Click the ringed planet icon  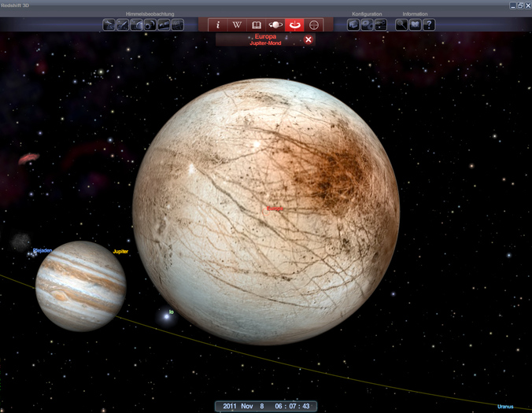point(276,25)
